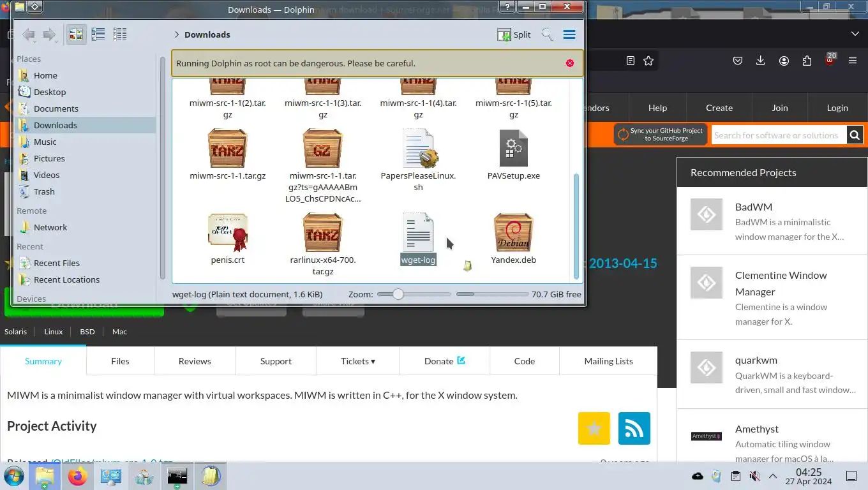Go back in Dolphin navigation
Image resolution: width=868 pixels, height=490 pixels.
click(x=28, y=34)
